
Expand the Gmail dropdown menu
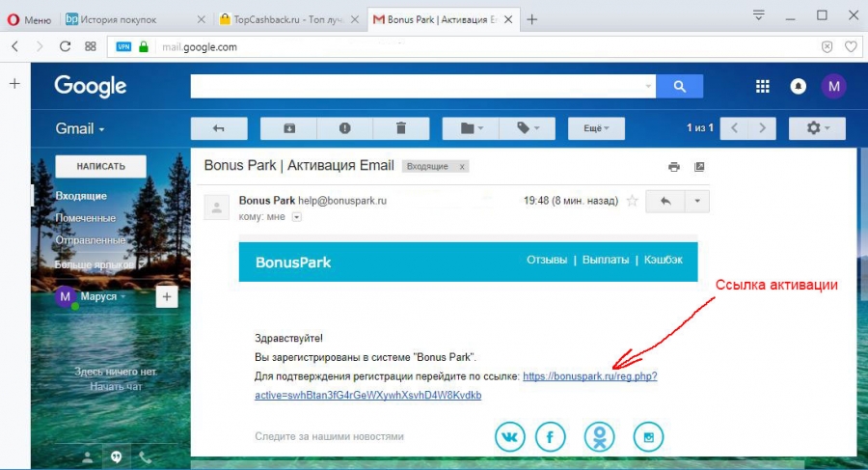pos(80,128)
